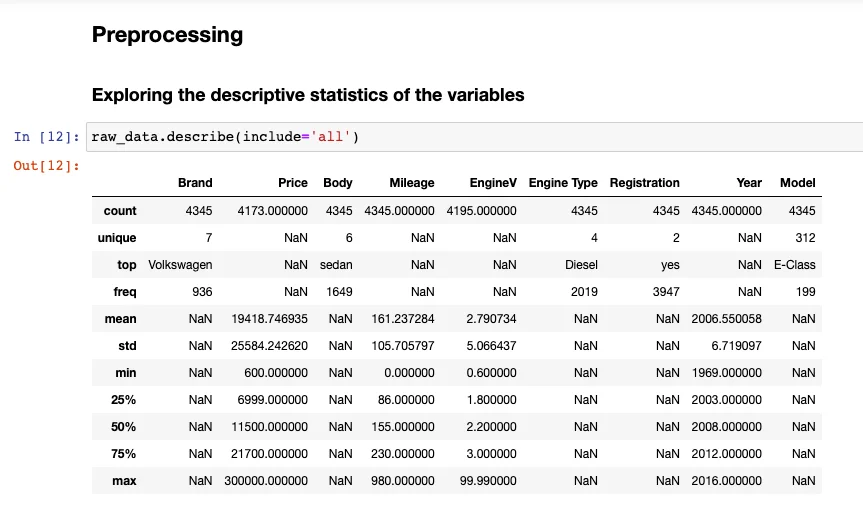Select the Registration column header
This screenshot has height=508, width=863.
click(644, 183)
